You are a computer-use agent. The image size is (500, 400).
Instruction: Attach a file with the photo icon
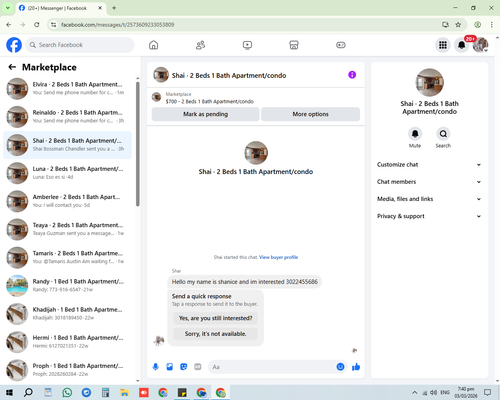170,367
